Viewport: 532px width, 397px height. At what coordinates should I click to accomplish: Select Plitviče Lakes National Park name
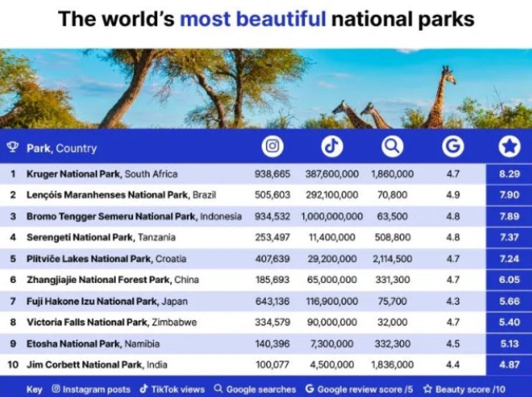[x=106, y=259]
